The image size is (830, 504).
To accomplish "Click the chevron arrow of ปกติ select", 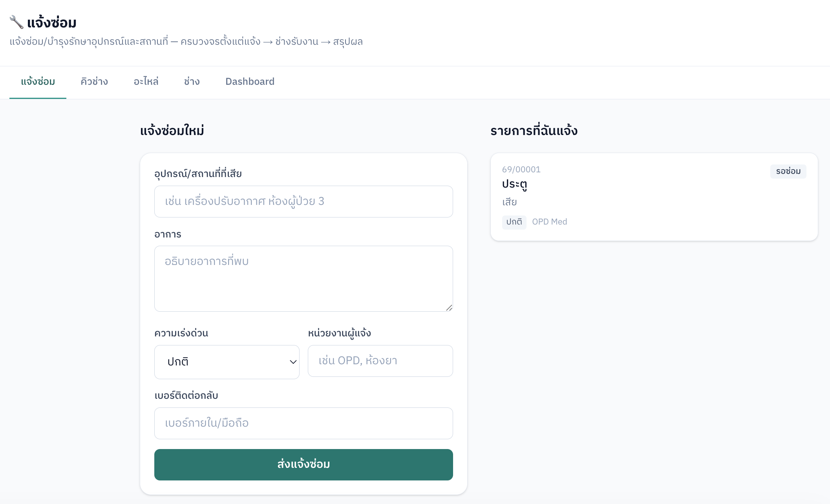I will tap(293, 362).
